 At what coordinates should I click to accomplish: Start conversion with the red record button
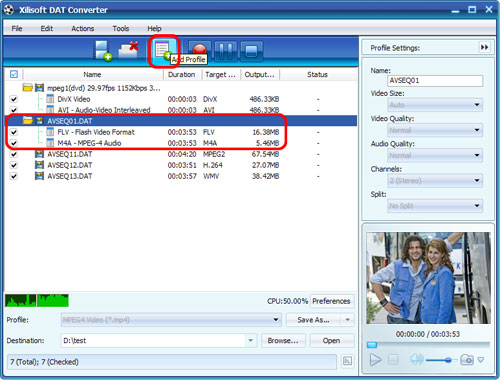[x=200, y=51]
